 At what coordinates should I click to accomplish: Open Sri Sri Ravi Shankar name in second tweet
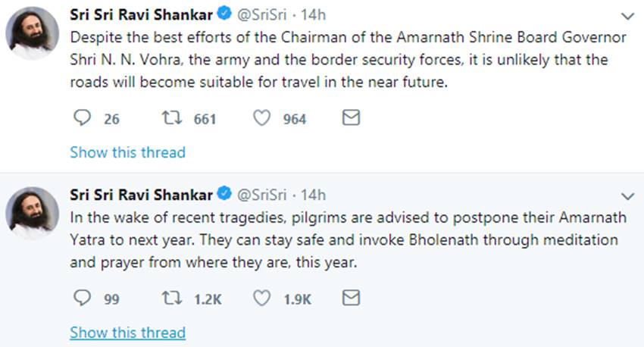pyautogui.click(x=141, y=195)
